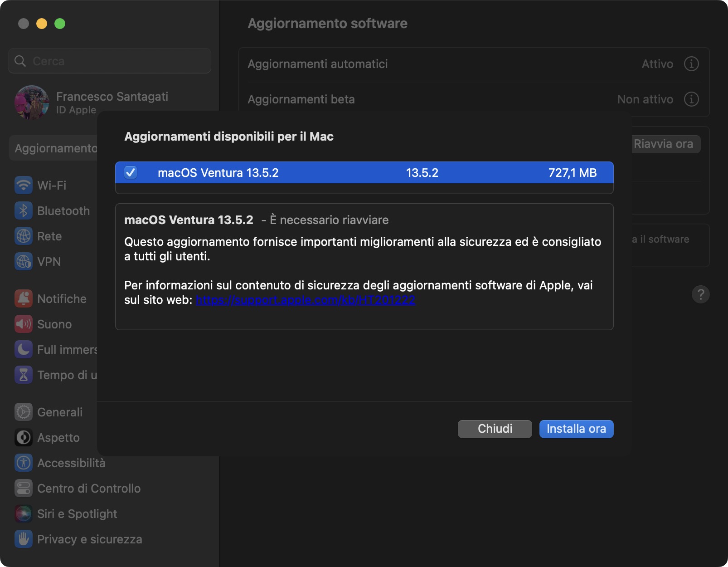The height and width of the screenshot is (567, 728).
Task: Open Bluetooth label in sidebar
Action: tap(63, 211)
